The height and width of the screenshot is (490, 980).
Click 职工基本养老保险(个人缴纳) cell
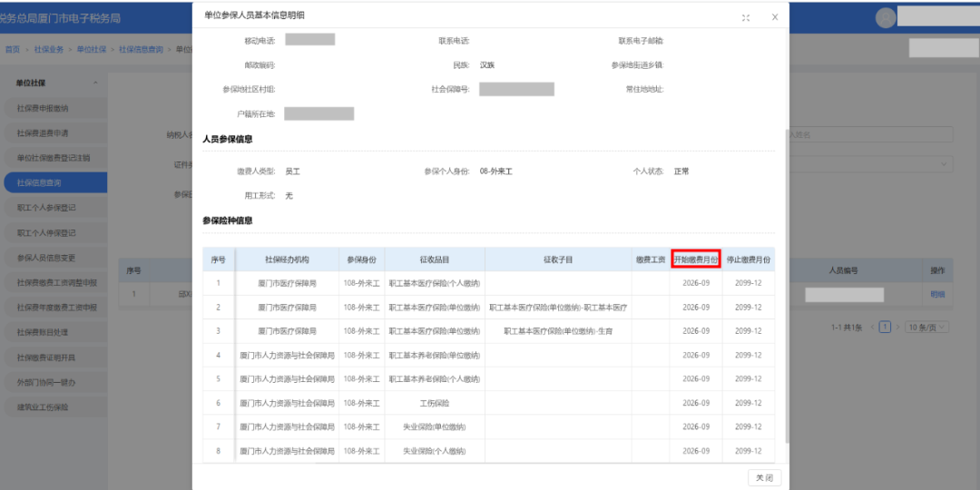(435, 378)
